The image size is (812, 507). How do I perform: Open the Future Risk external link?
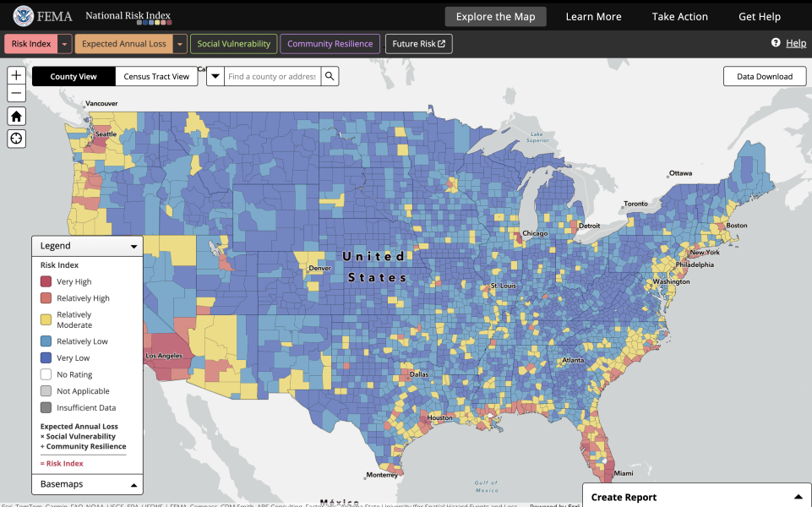pos(418,43)
